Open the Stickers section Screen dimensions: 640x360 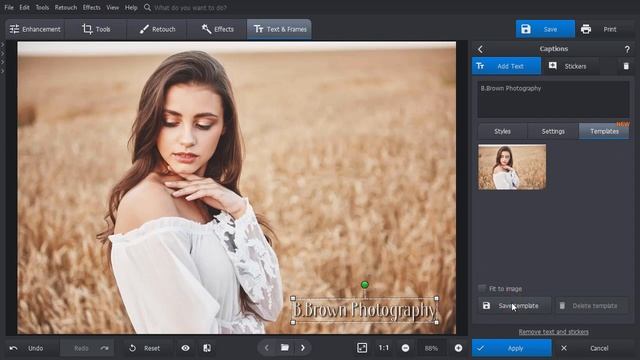pos(570,66)
